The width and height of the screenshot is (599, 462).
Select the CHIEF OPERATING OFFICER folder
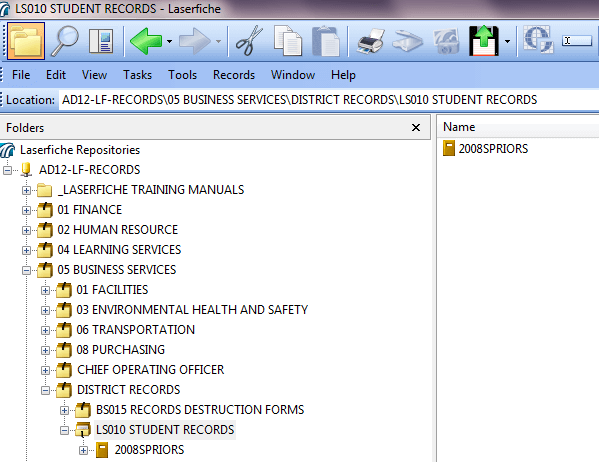click(151, 370)
